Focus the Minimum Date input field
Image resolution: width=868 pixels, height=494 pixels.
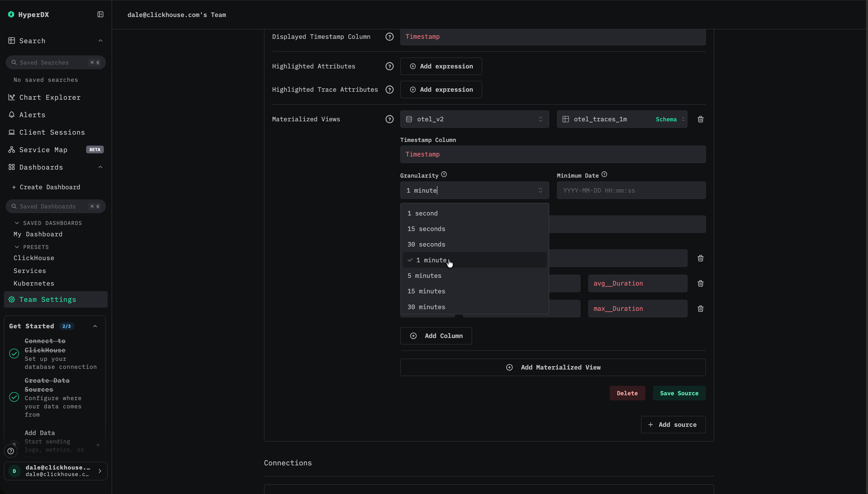click(x=631, y=190)
